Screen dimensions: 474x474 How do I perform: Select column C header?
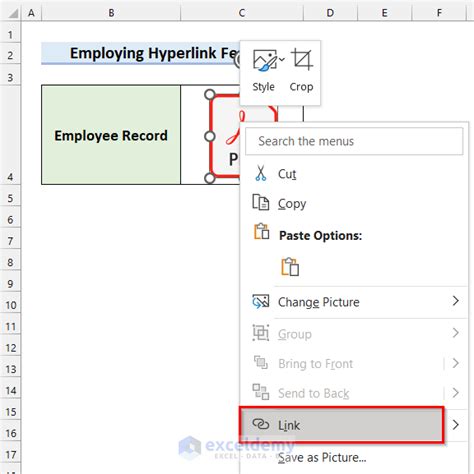pyautogui.click(x=242, y=13)
